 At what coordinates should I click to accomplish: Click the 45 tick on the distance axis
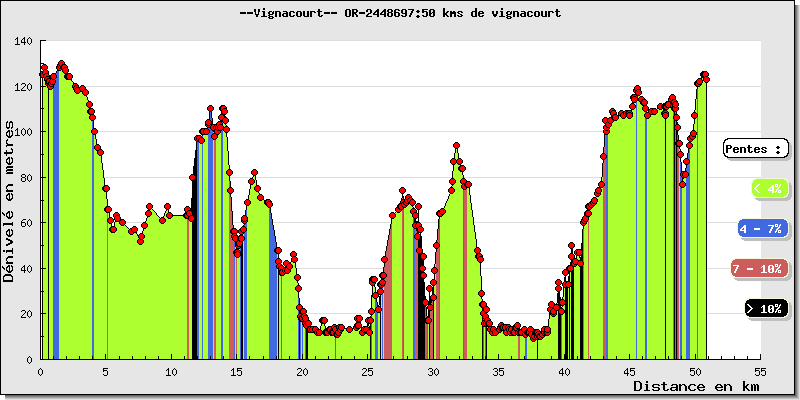[x=630, y=370]
